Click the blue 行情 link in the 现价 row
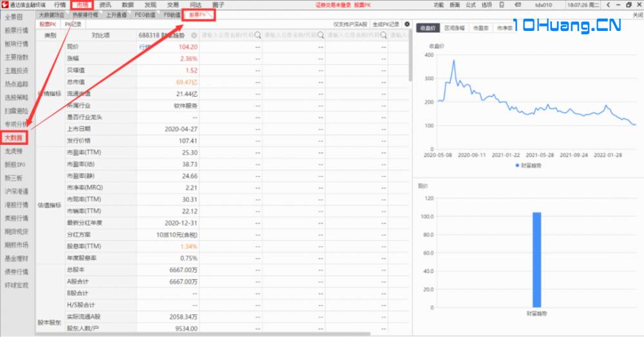Viewport: 644px width, 337px height. point(144,47)
